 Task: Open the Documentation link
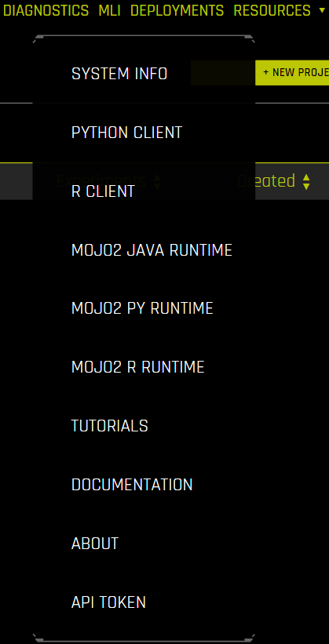pos(132,485)
